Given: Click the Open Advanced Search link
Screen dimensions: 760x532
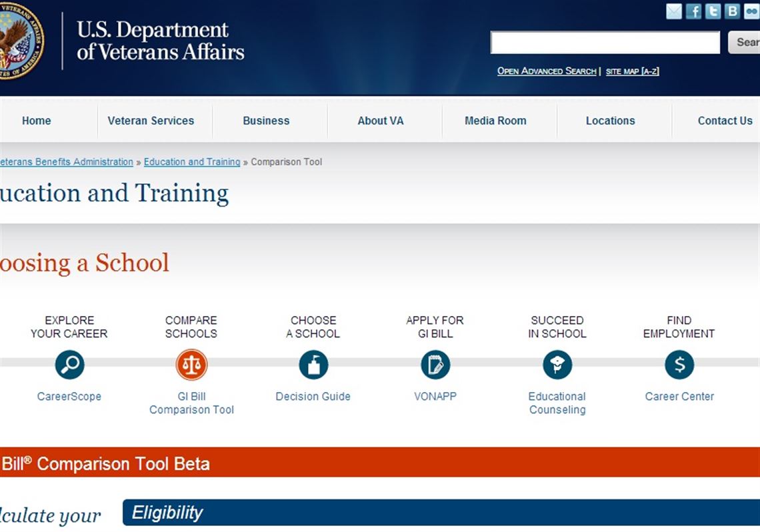Looking at the screenshot, I should 547,71.
